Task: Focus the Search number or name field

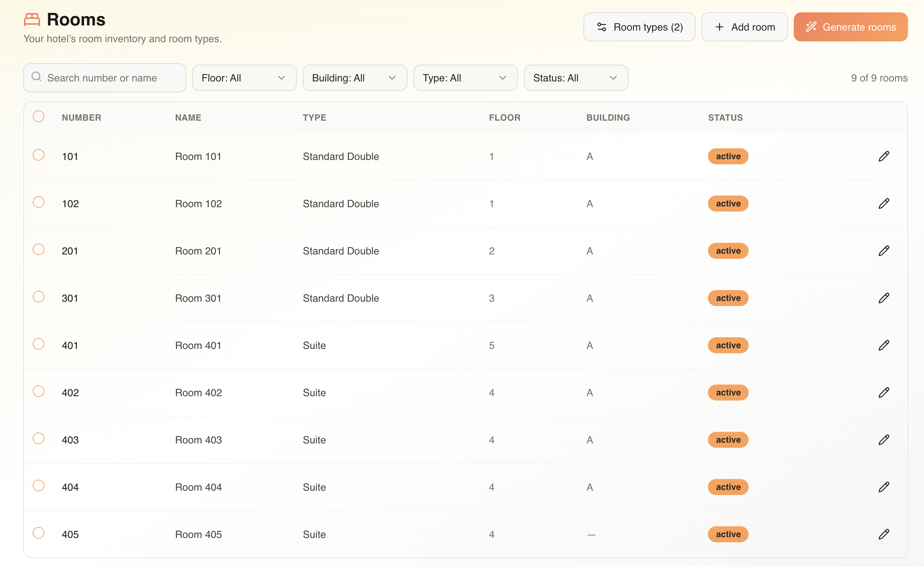Action: click(105, 78)
